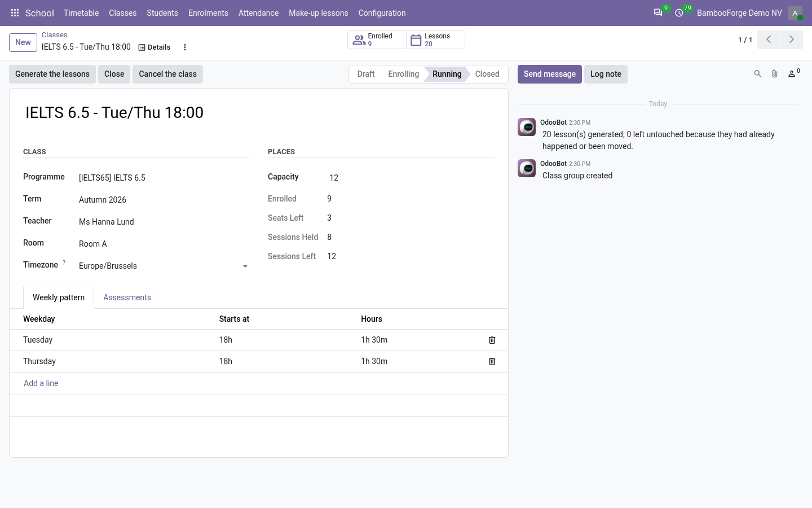This screenshot has height=508, width=812.
Task: Click Generate the lessons button
Action: click(x=52, y=74)
